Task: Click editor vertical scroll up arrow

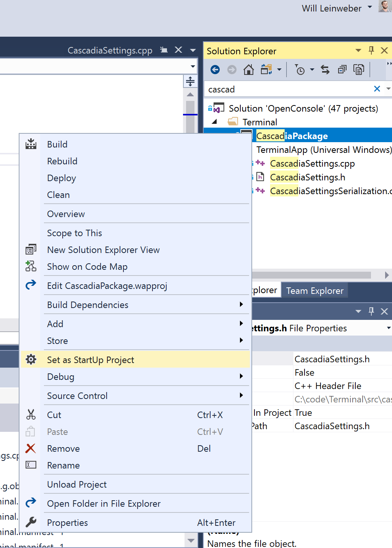Action: tap(190, 94)
